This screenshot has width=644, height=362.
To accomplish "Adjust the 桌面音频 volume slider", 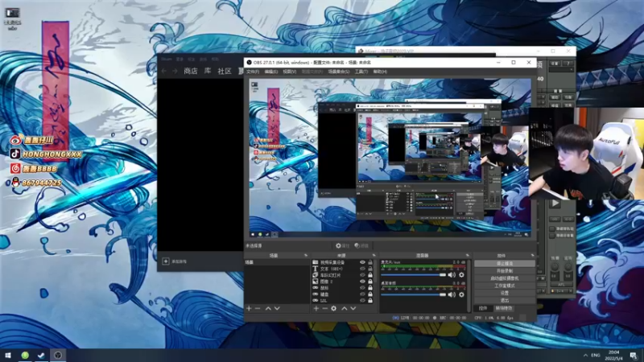I will (x=413, y=294).
